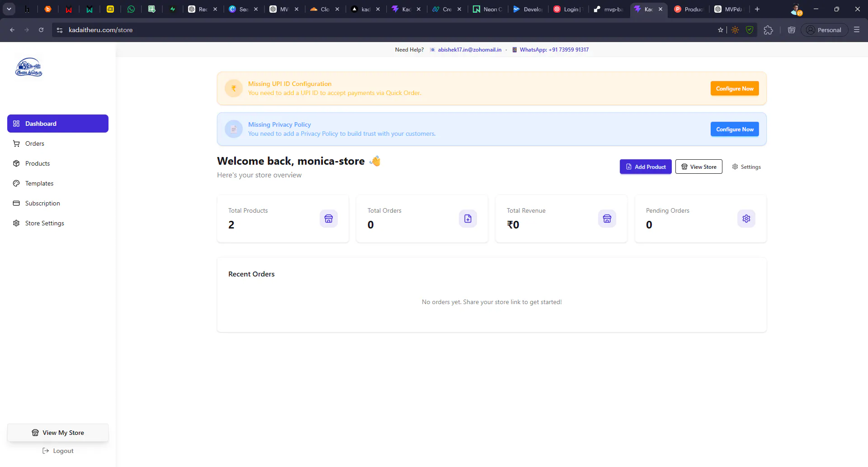Open Store Settings in sidebar
This screenshot has height=467, width=868.
click(x=58, y=223)
